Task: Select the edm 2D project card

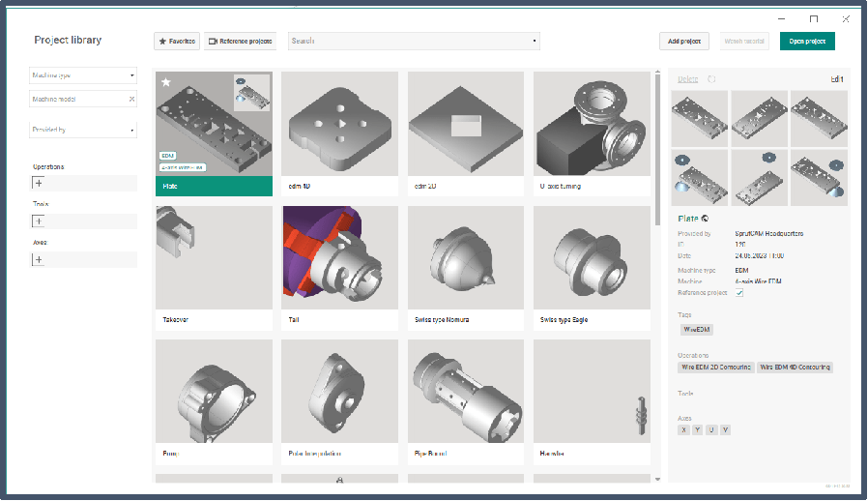Action: (x=466, y=133)
